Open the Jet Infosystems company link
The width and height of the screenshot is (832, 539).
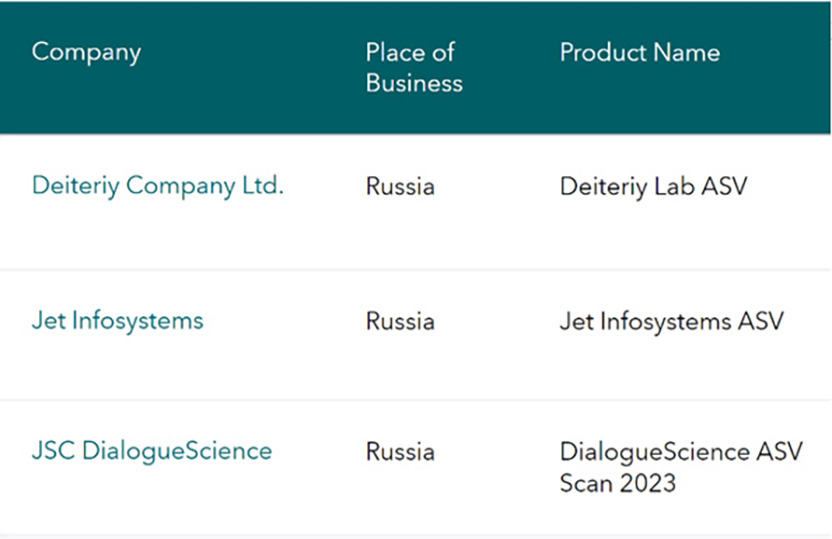(x=117, y=321)
